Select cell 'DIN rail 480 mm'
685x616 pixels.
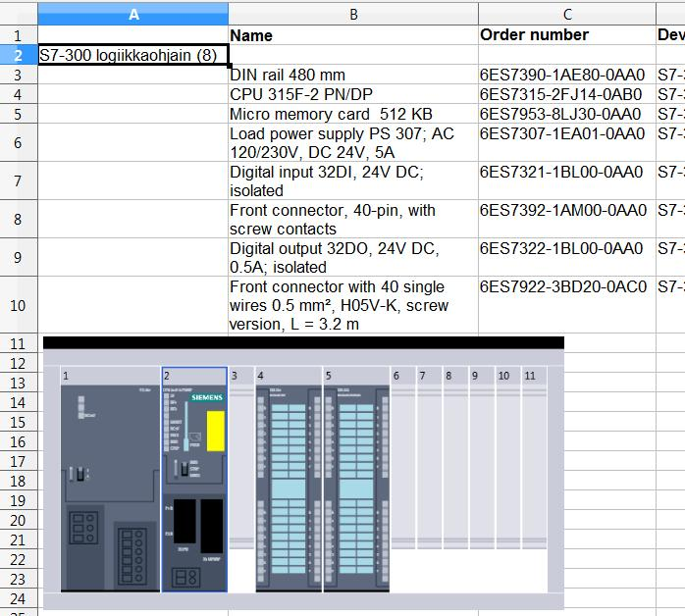click(353, 75)
